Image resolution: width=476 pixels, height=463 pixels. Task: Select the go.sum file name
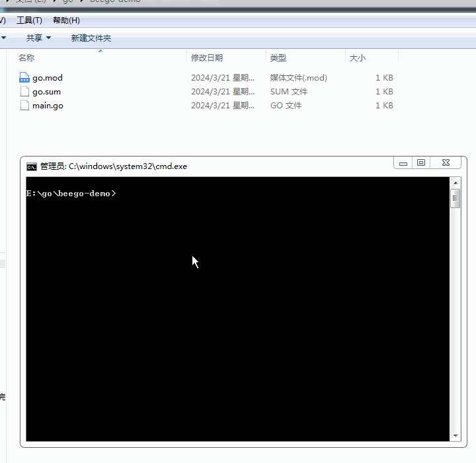(46, 92)
